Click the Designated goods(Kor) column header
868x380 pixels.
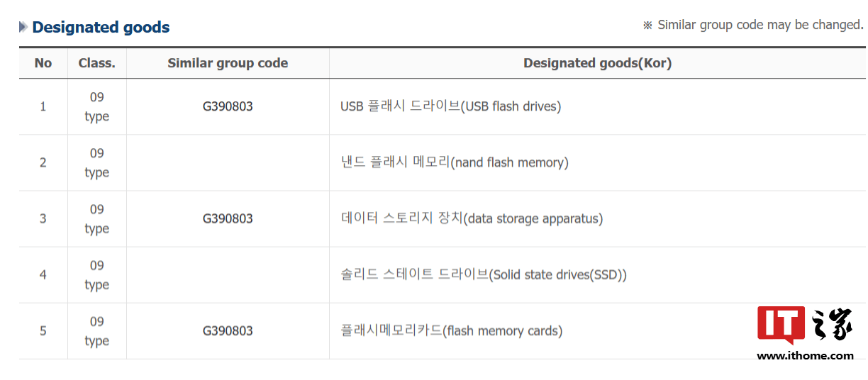pos(597,63)
